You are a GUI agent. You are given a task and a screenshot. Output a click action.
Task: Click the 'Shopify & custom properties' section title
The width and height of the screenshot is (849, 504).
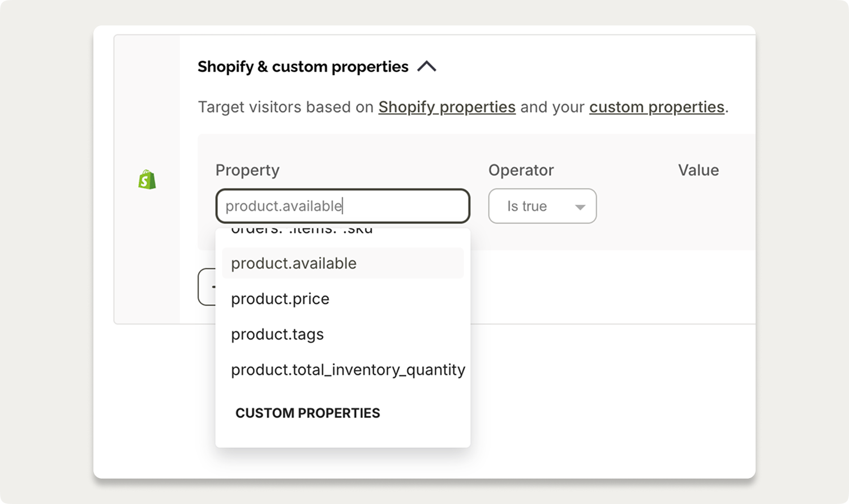point(303,67)
